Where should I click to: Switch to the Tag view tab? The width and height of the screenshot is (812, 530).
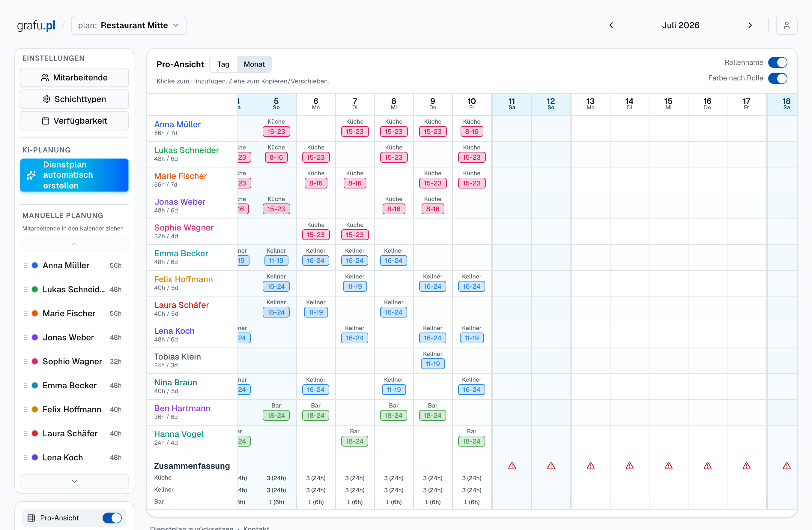coord(223,64)
